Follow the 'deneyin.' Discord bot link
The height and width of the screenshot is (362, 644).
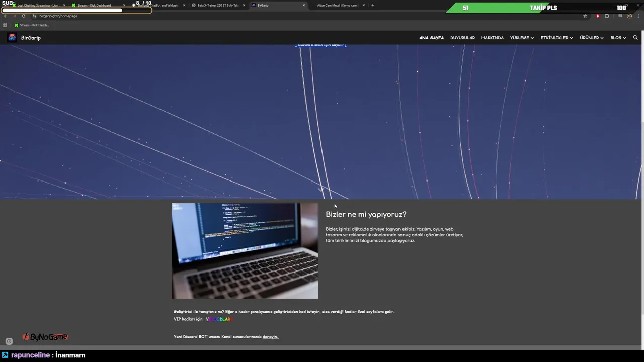[270, 337]
